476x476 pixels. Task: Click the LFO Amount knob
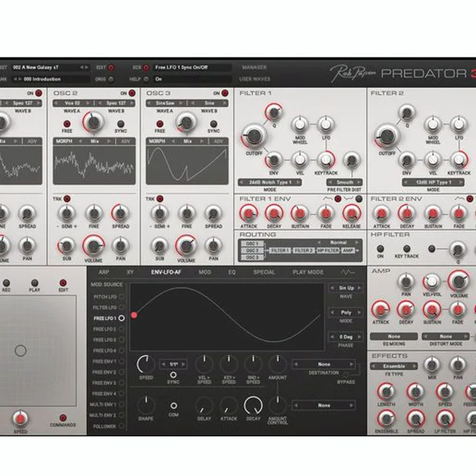point(278,364)
